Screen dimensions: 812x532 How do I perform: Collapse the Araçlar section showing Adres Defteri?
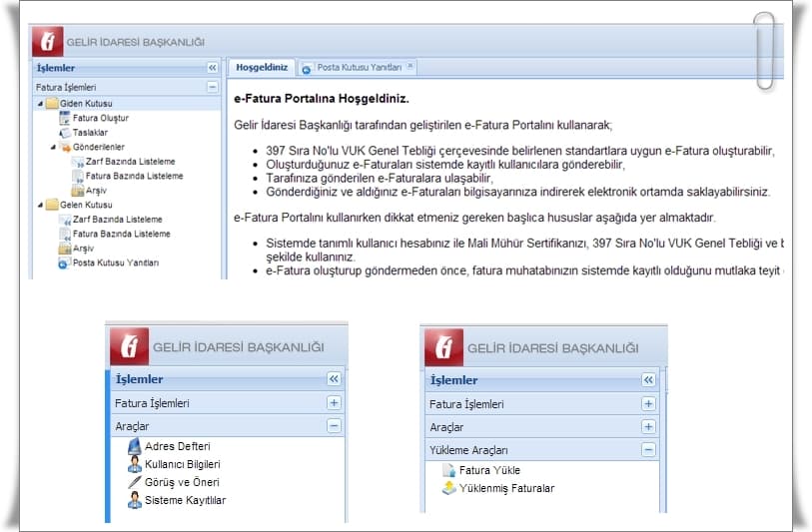[334, 426]
